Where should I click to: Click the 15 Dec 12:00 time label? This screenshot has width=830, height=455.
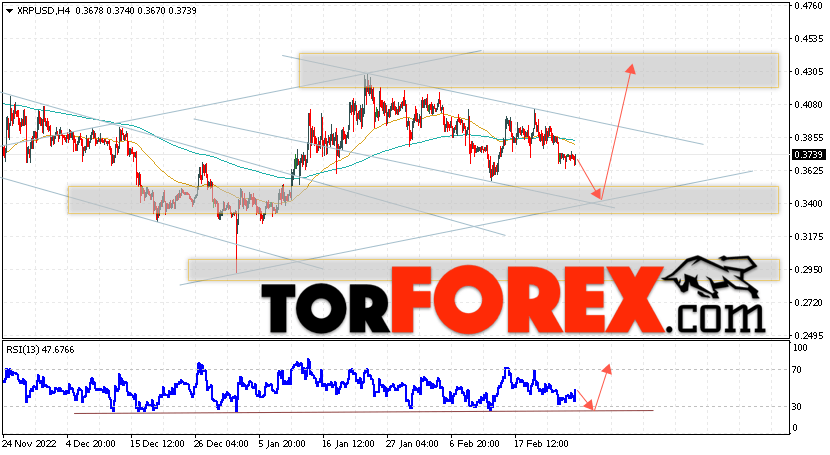158,443
